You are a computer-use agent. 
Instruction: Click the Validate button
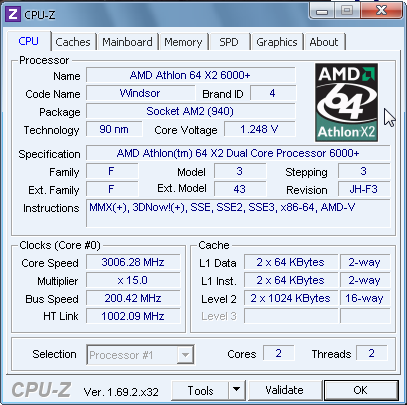click(x=284, y=390)
